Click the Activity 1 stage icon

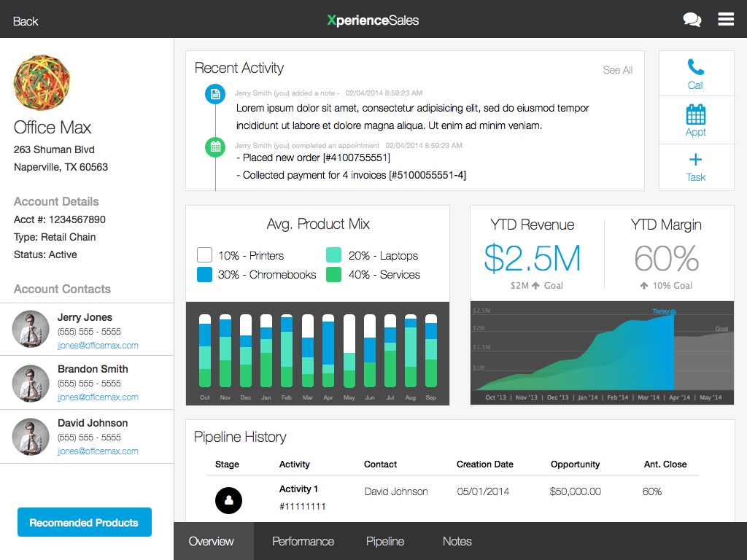(x=228, y=500)
